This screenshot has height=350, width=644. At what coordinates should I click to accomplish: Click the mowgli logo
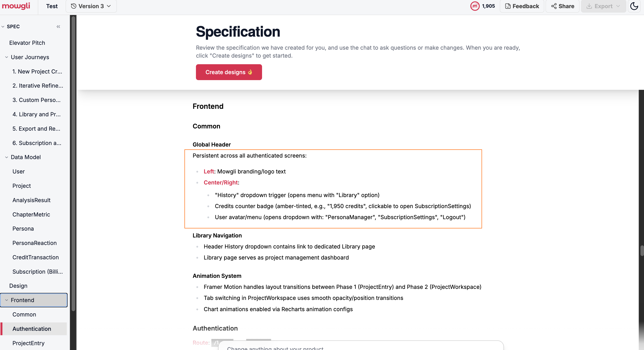coord(16,6)
